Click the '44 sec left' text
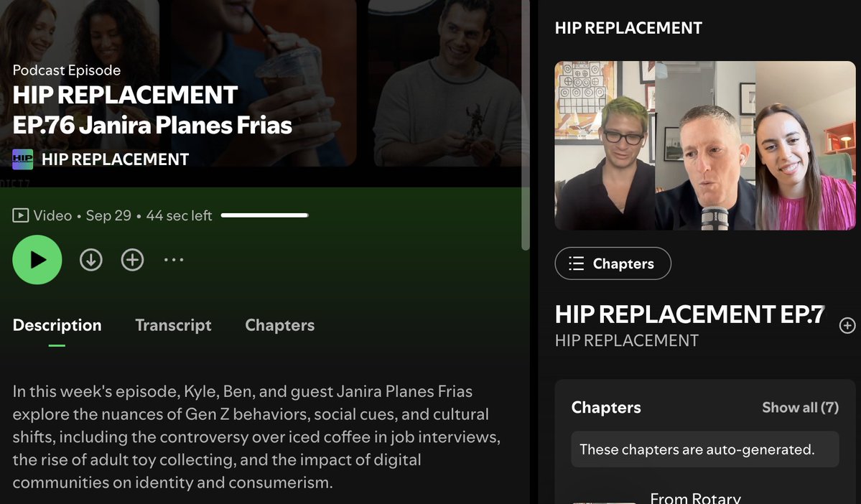Viewport: 861px width, 504px height. click(179, 215)
